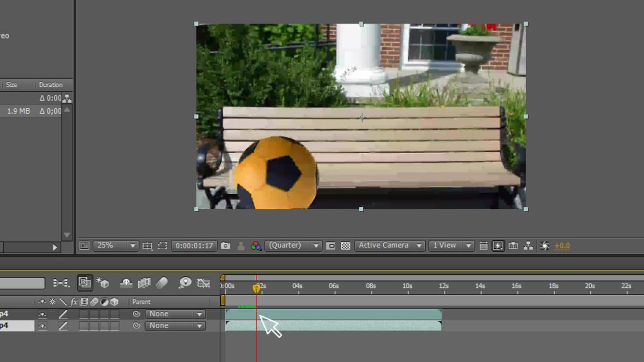Open the Show Channel color icon
The height and width of the screenshot is (362, 644).
tap(256, 246)
